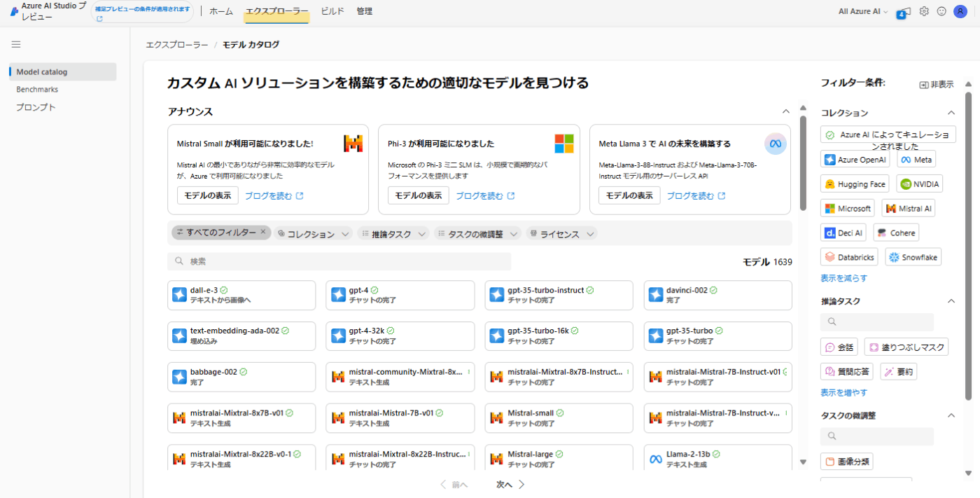The width and height of the screenshot is (980, 498).
Task: Select the Meta collection filter
Action: [x=916, y=160]
